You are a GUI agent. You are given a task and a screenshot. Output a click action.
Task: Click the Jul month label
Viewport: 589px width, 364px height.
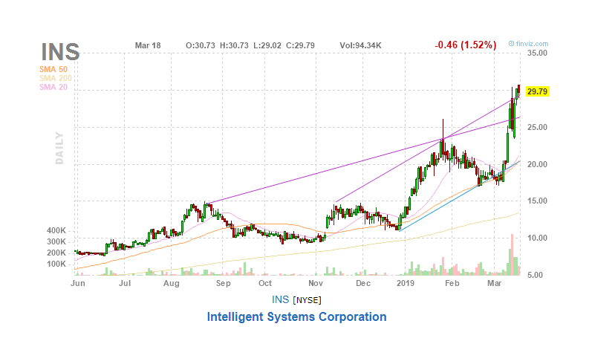[x=125, y=283]
